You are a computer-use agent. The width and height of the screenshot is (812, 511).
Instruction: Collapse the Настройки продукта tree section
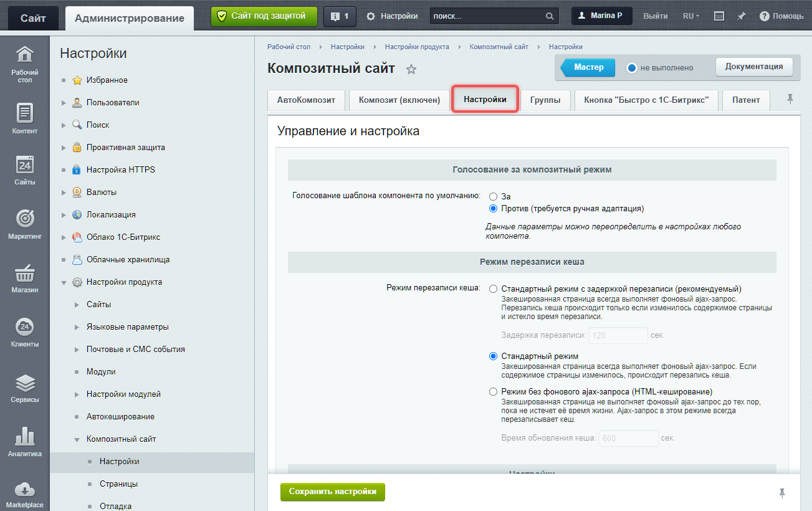(x=64, y=282)
